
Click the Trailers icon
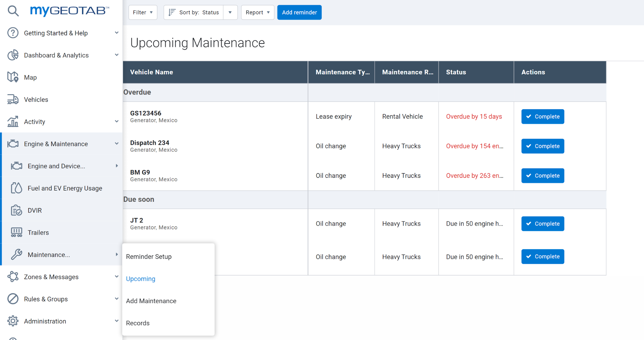[x=16, y=232]
